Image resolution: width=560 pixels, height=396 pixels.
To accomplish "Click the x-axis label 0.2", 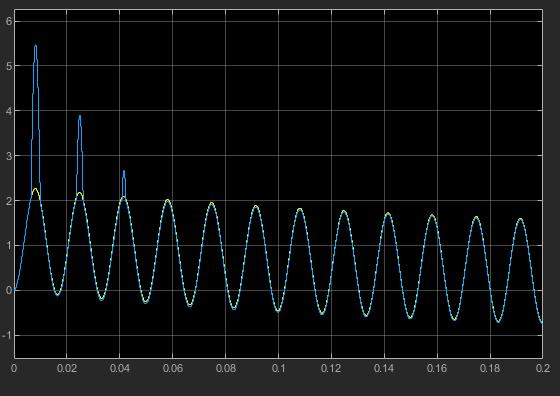I will 543,369.
